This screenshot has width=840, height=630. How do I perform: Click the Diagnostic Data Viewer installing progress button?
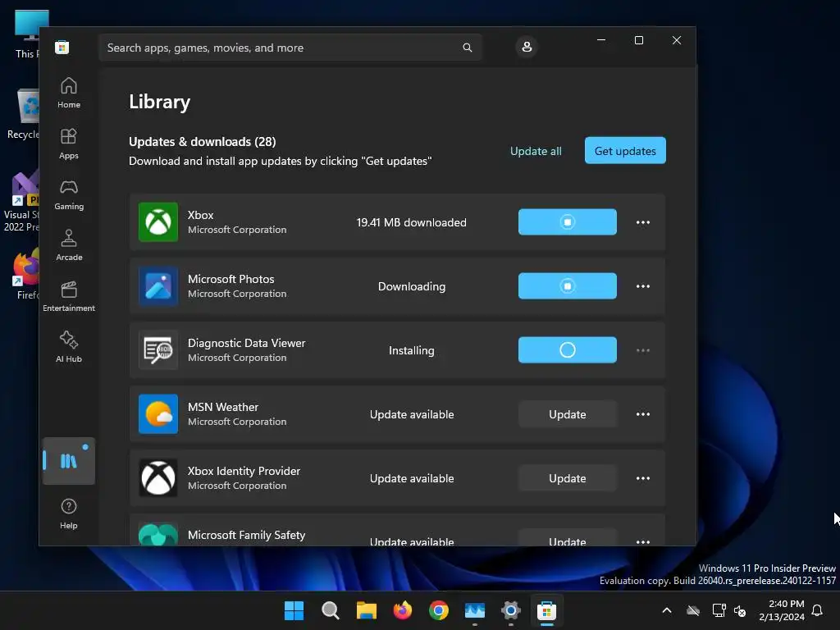click(x=568, y=349)
